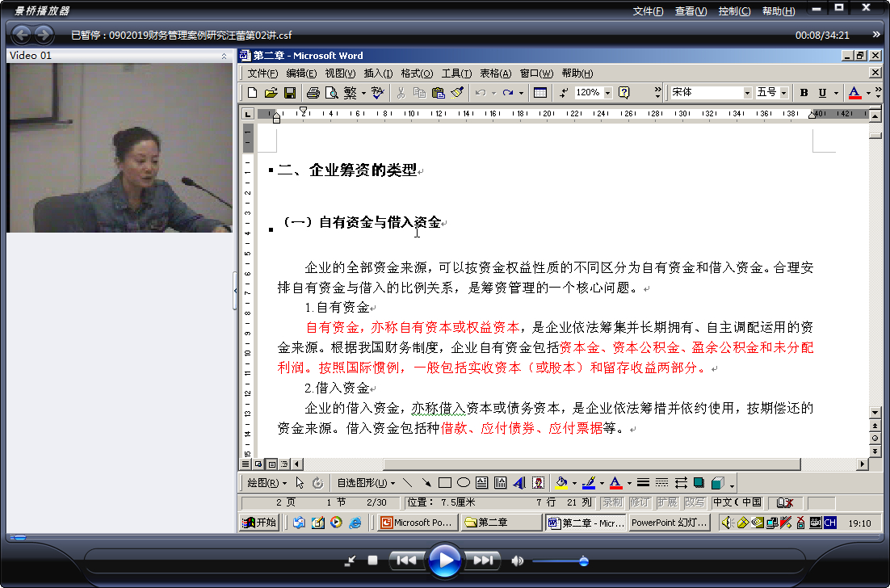The width and height of the screenshot is (890, 588).
Task: Toggle Bold formatting
Action: [x=804, y=93]
